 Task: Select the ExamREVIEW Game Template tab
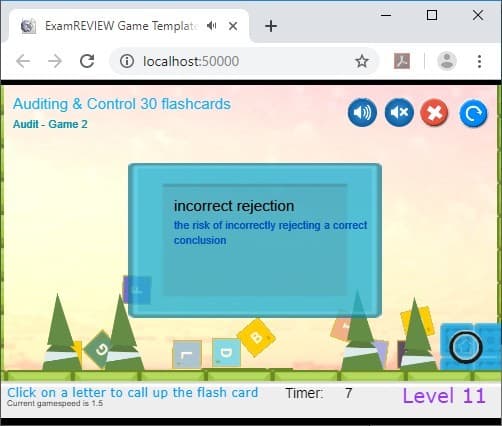128,26
